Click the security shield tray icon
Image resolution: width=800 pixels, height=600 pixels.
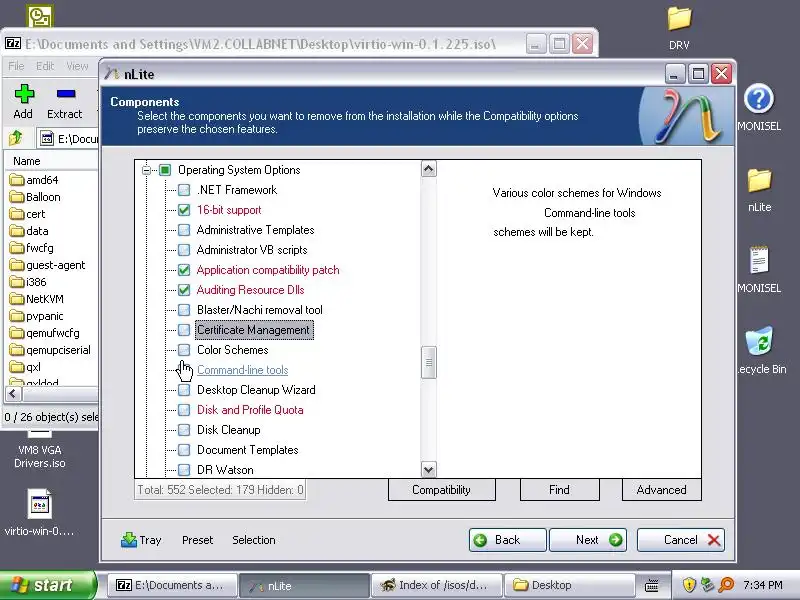(x=689, y=584)
